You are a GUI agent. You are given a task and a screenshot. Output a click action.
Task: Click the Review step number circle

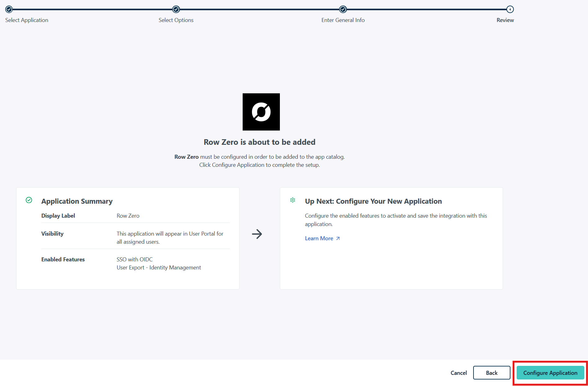(510, 9)
